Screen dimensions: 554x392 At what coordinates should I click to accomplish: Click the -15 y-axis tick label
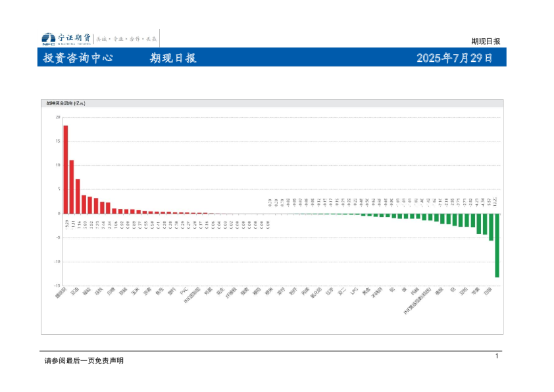57,285
